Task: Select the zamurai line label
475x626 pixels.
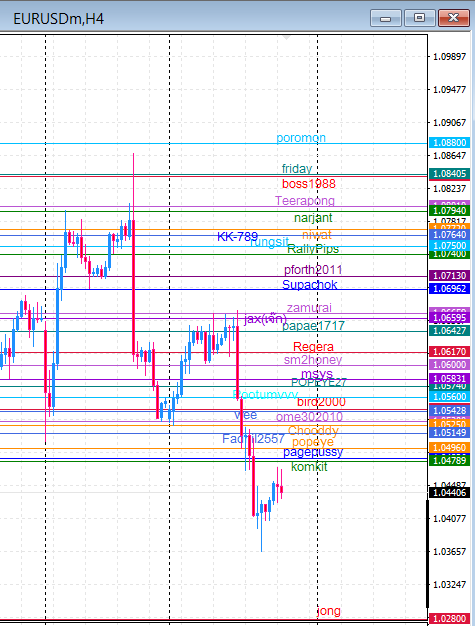Action: coord(309,308)
